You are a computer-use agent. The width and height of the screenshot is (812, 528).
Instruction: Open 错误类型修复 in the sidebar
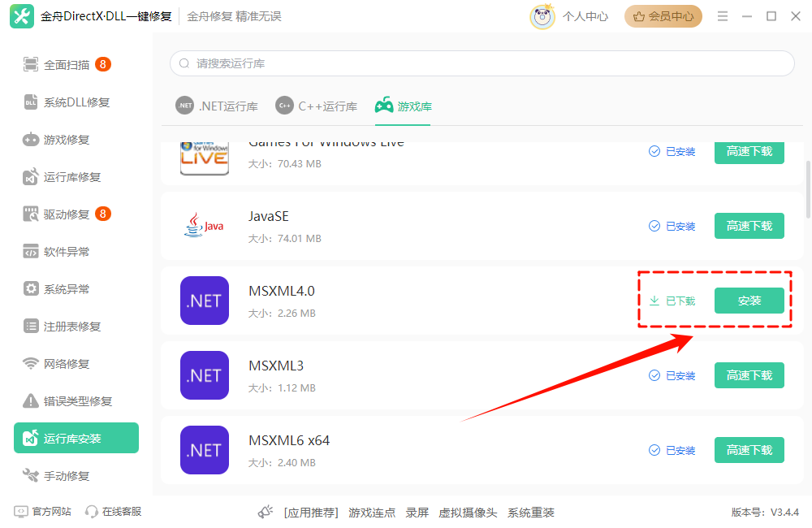pyautogui.click(x=76, y=400)
